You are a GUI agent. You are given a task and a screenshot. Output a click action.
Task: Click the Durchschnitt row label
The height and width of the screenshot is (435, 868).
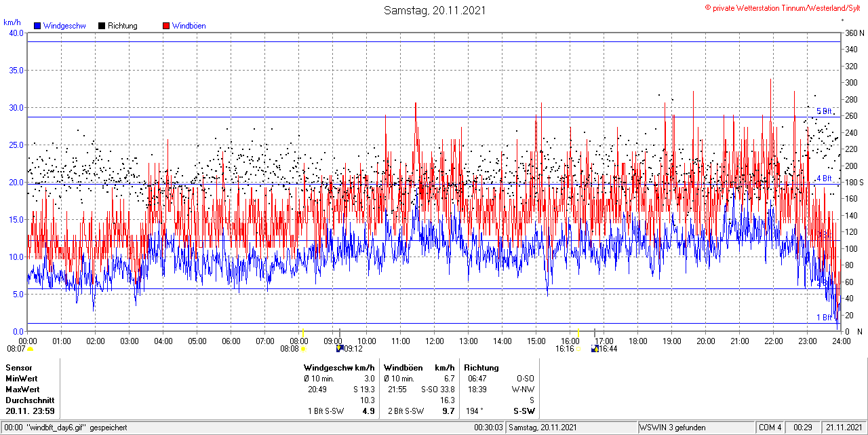click(29, 400)
